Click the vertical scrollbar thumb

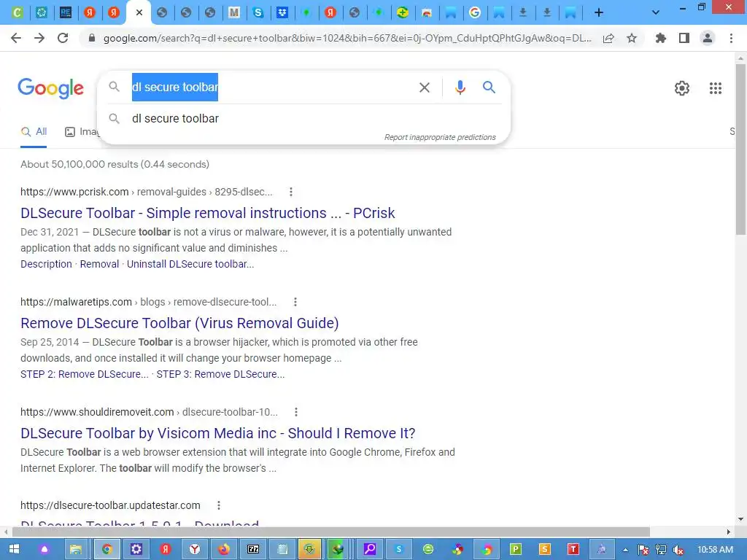[740, 149]
